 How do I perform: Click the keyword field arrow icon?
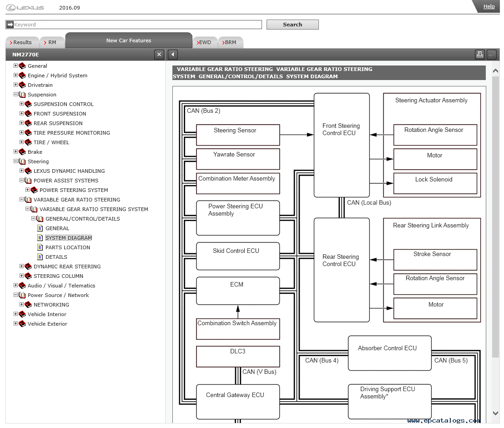(10, 25)
